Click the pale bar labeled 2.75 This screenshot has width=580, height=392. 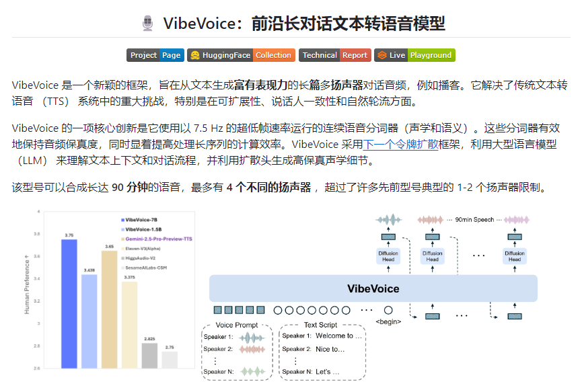click(x=170, y=360)
